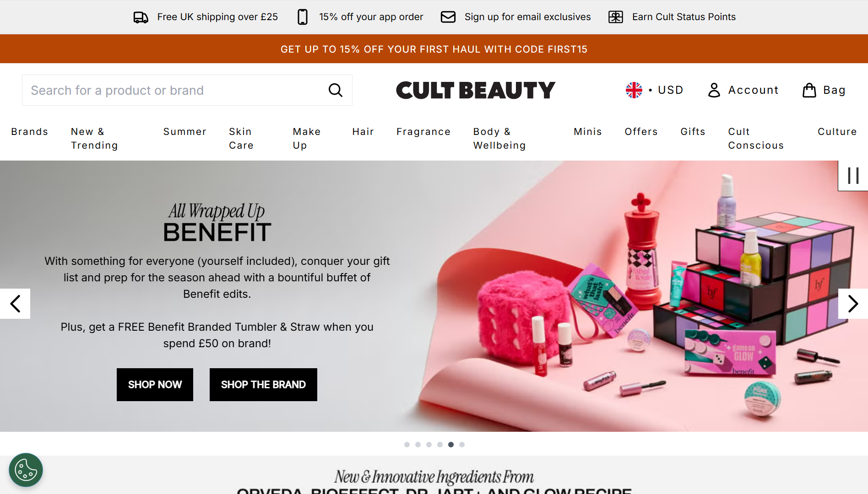
Task: Click the Account person icon
Action: click(x=714, y=90)
